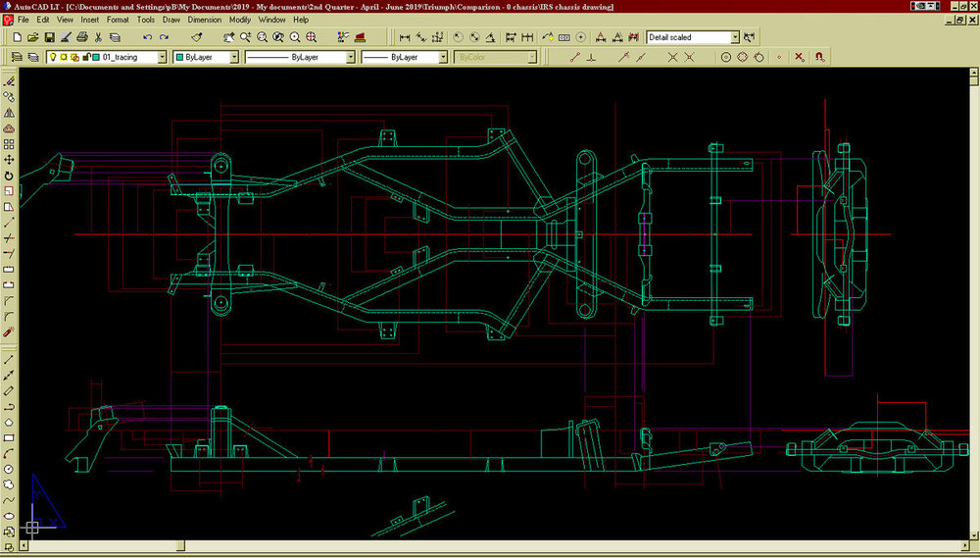980x558 pixels.
Task: Click the Dimension Text Edit icon
Action: click(616, 37)
